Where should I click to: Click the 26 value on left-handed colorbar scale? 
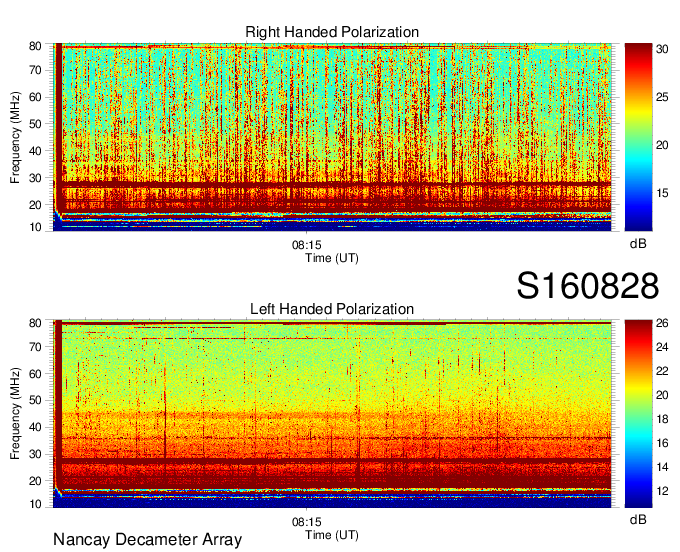pyautogui.click(x=662, y=323)
